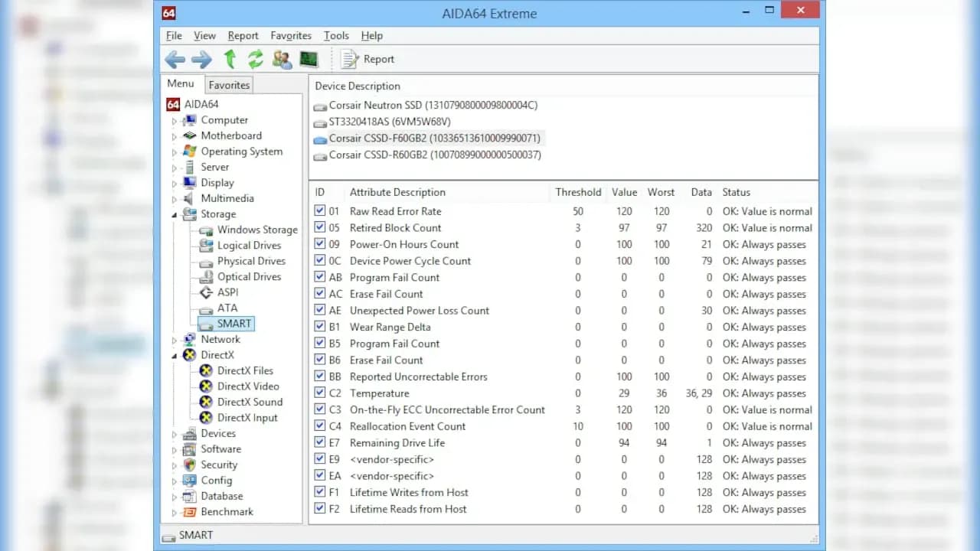Toggle the Wear Range Delta checkbox
Viewport: 980px width, 551px height.
point(320,328)
